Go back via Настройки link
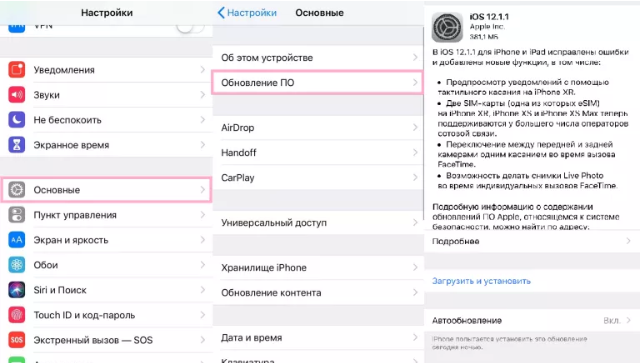 (x=247, y=13)
